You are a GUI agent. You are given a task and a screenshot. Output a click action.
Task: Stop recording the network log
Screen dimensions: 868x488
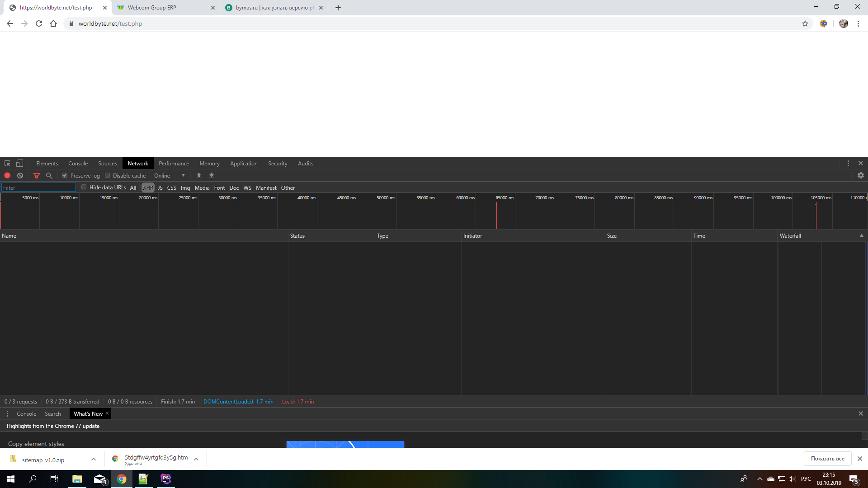(7, 176)
